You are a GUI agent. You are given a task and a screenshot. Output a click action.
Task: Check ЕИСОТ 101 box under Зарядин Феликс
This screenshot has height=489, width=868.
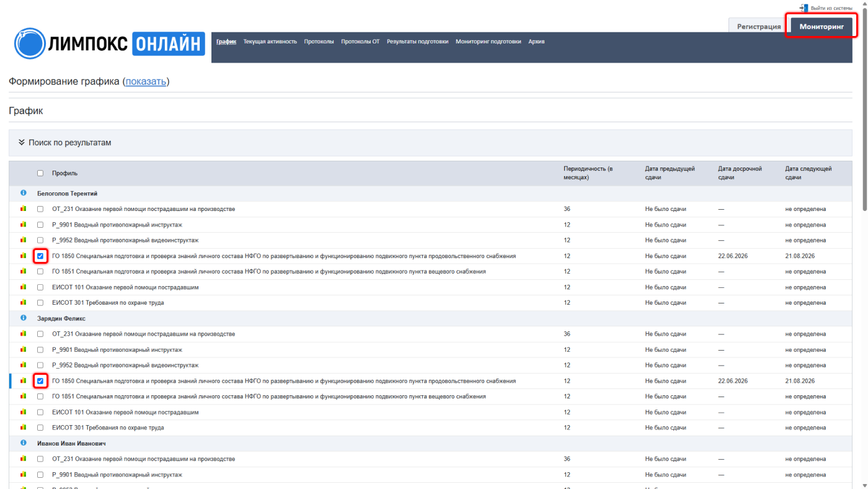[x=40, y=412]
